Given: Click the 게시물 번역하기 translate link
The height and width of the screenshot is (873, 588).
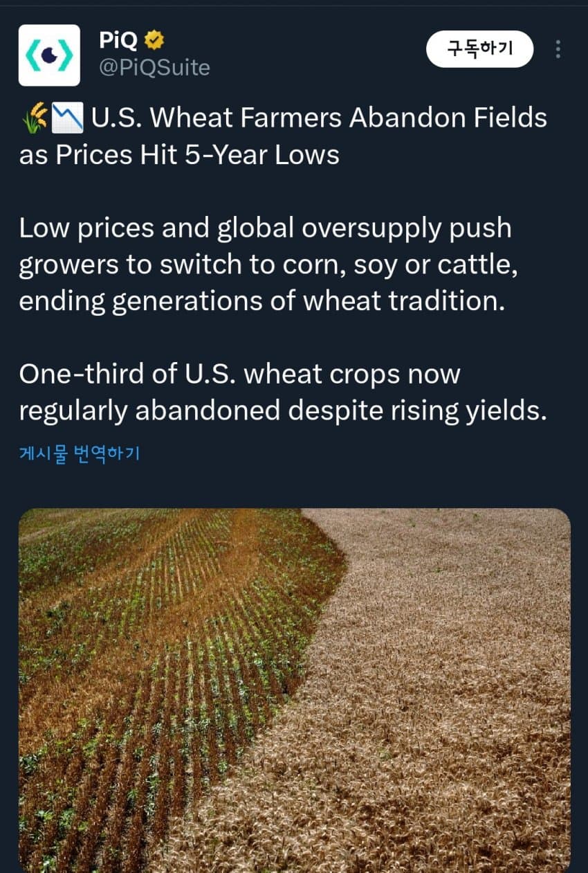Looking at the screenshot, I should (80, 454).
